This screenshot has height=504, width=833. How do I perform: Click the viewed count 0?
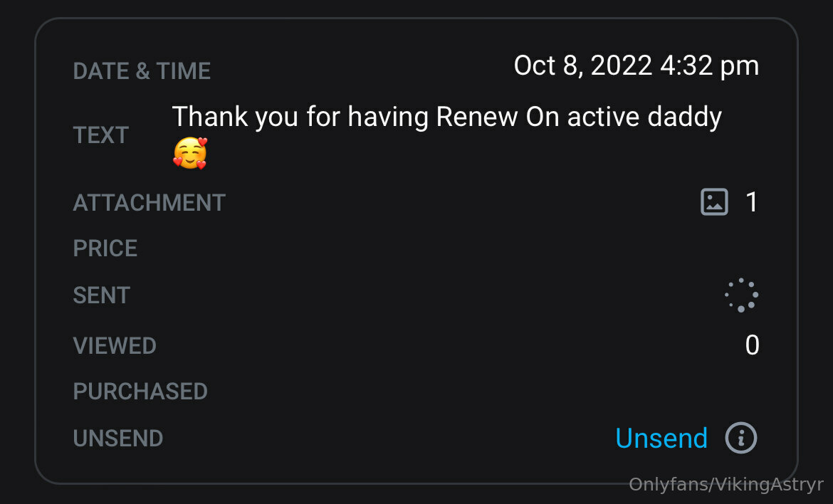pos(753,345)
